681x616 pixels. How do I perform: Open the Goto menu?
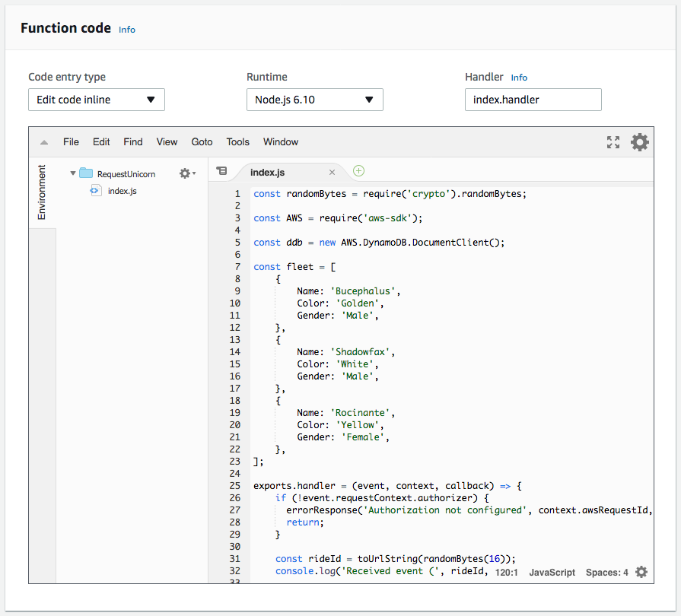pyautogui.click(x=202, y=142)
